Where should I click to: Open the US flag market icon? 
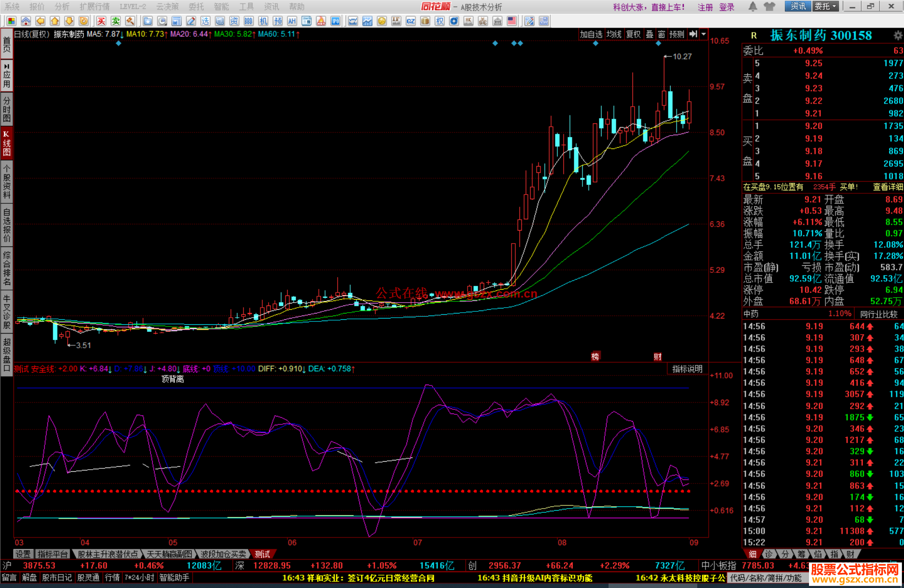pyautogui.click(x=511, y=21)
